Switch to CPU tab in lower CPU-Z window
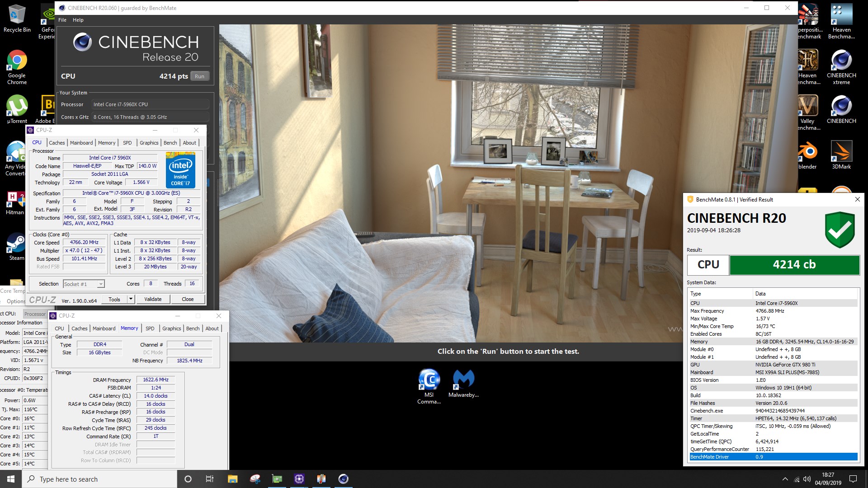Viewport: 868px width, 488px height. (59, 328)
